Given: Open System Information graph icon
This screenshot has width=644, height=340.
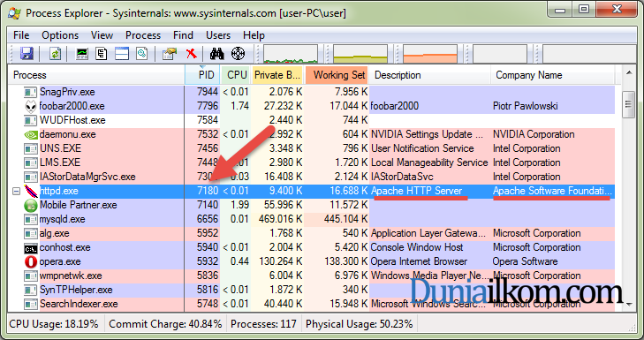Looking at the screenshot, I should pos(82,54).
